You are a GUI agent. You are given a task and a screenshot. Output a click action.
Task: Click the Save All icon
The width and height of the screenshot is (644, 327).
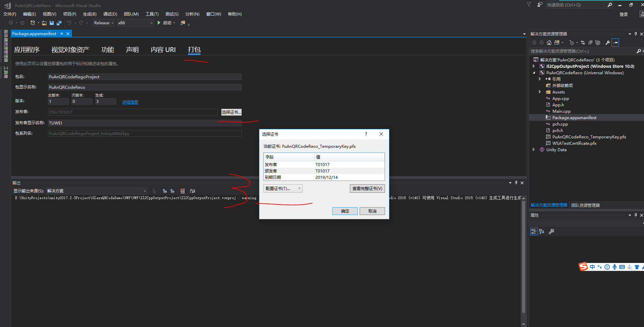click(x=59, y=23)
